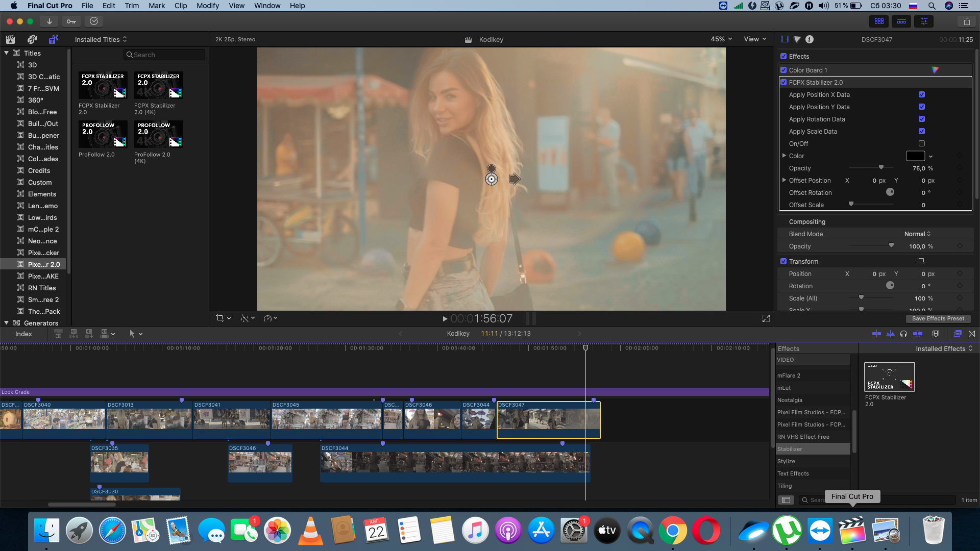Open the Blend Mode Normal dropdown
The image size is (980, 551).
tap(917, 234)
